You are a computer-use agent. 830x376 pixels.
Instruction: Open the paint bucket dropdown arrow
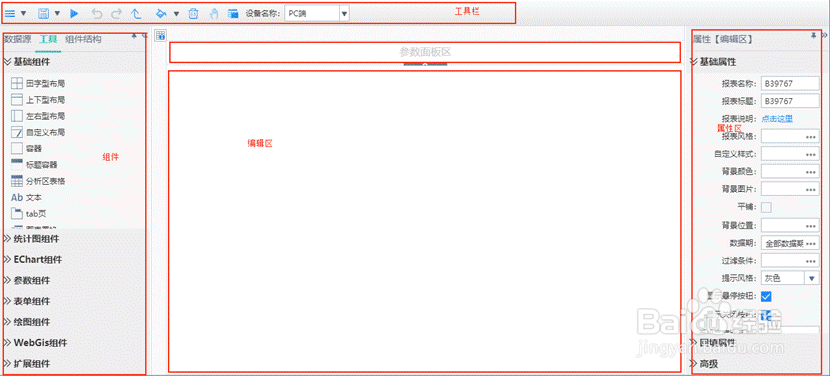[176, 13]
